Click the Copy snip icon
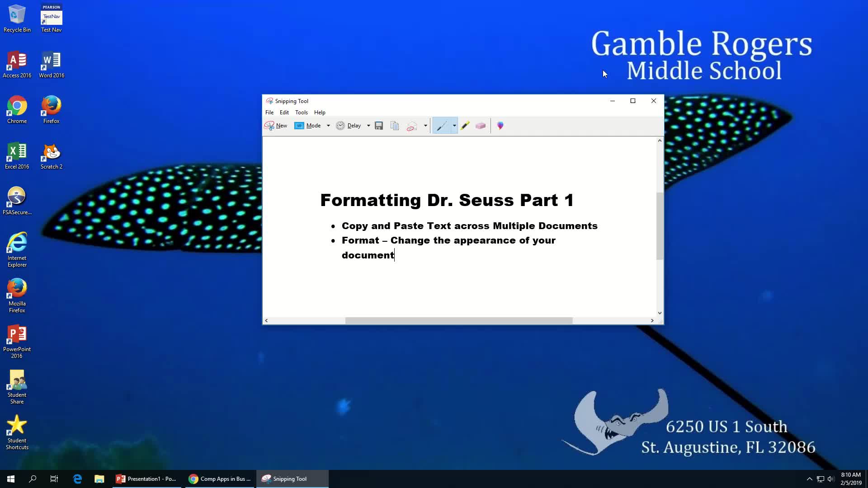 point(395,126)
